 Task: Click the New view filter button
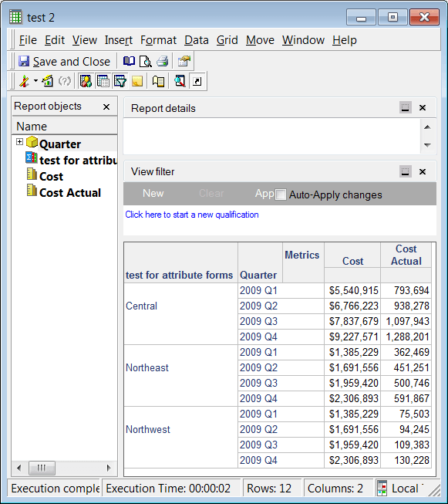click(x=153, y=193)
